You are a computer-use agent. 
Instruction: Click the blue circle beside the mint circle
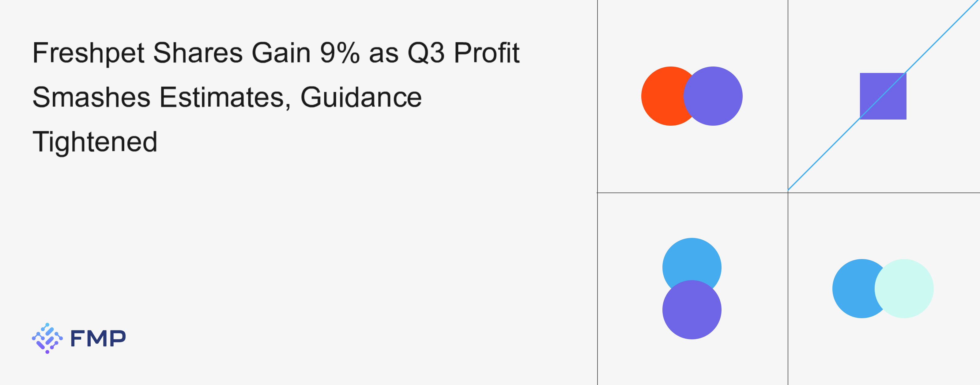pos(852,289)
